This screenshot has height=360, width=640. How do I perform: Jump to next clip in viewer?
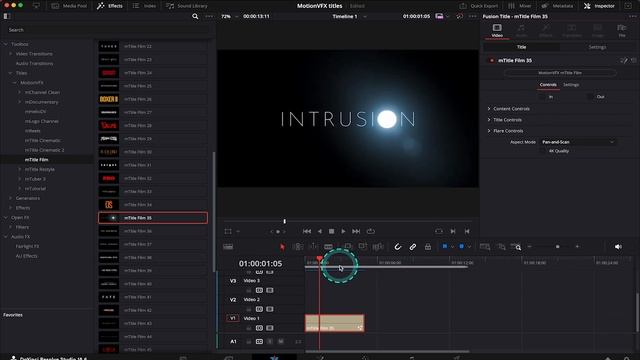tap(453, 231)
